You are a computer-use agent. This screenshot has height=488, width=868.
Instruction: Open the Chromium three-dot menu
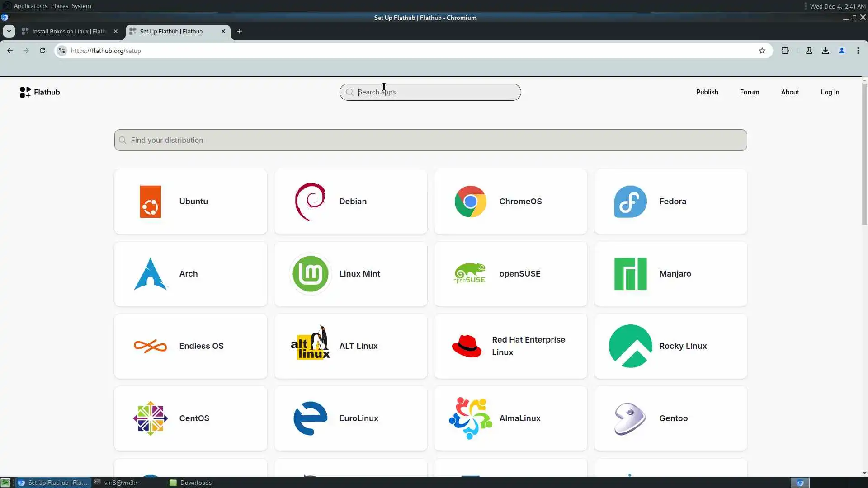click(858, 51)
